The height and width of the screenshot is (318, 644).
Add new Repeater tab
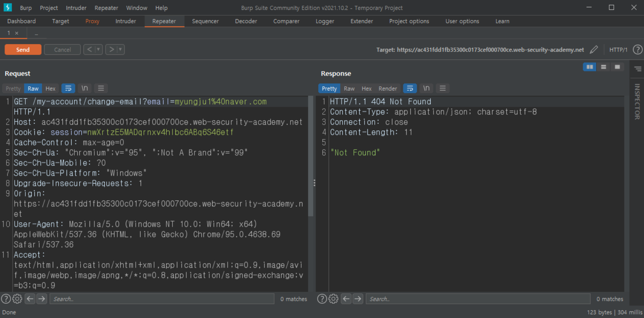36,33
